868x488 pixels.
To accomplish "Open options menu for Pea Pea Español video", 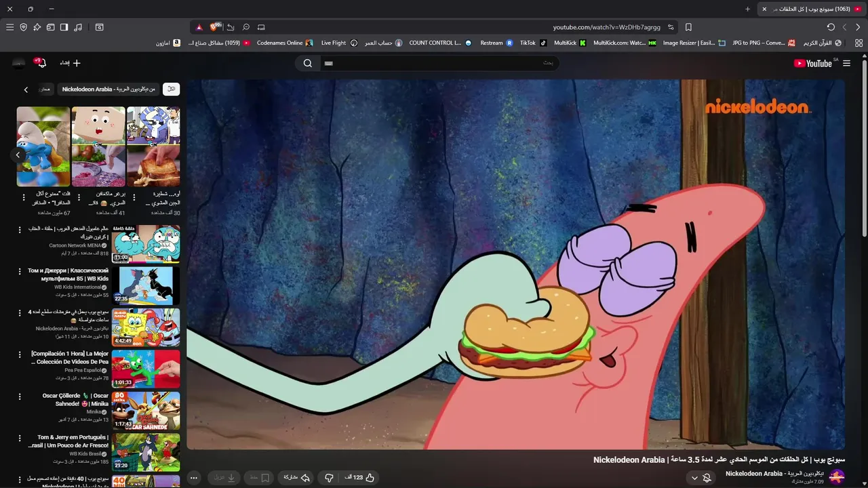I will click(20, 354).
